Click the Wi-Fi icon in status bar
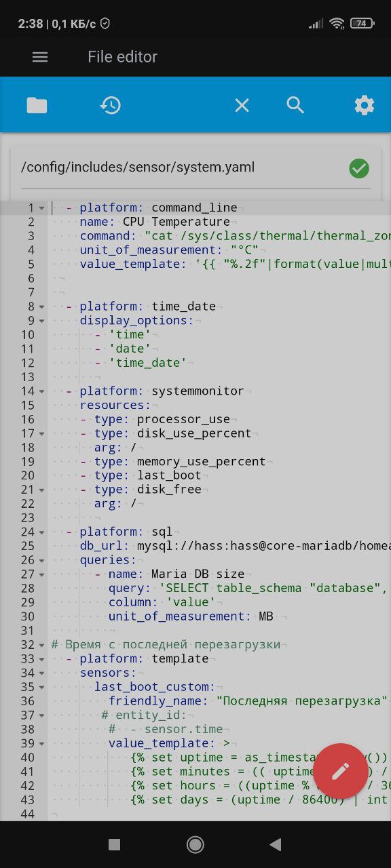This screenshot has width=391, height=868. [x=337, y=23]
